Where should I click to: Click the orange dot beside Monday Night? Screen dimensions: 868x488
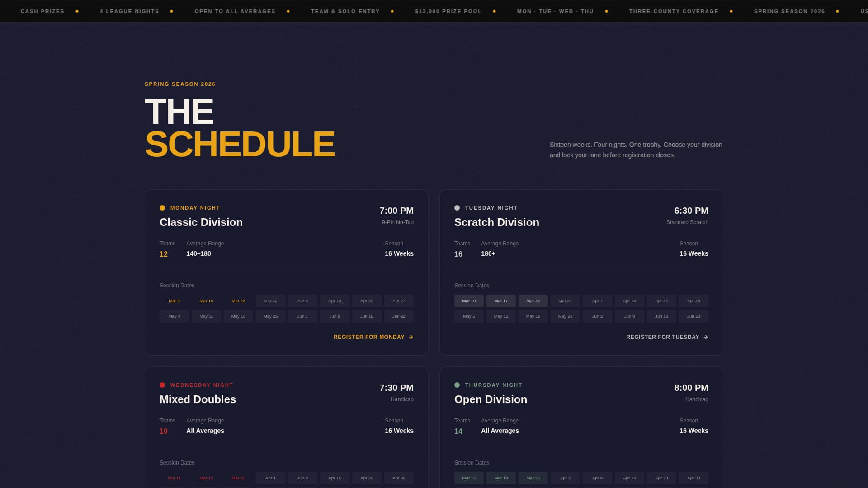162,208
